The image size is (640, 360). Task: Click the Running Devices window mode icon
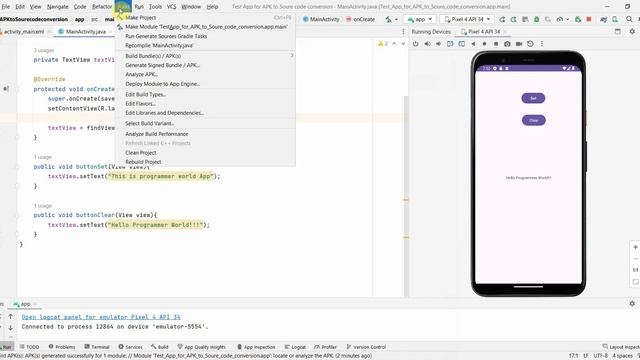tap(618, 31)
